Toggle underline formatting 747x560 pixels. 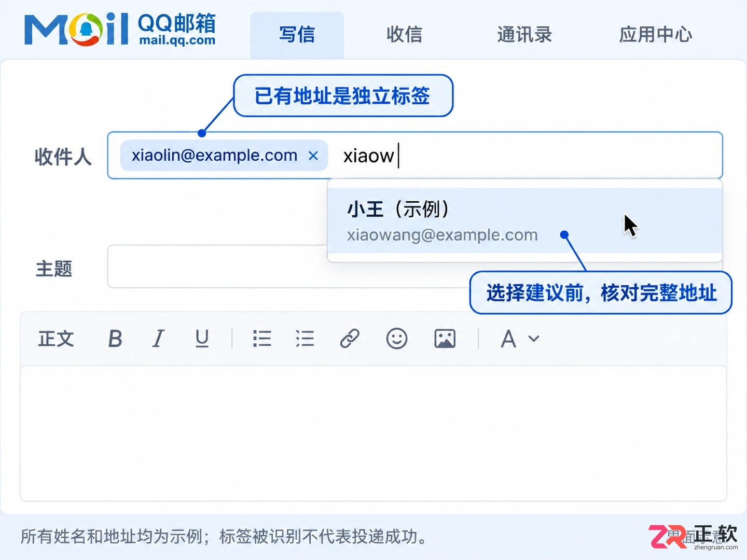[x=202, y=339]
